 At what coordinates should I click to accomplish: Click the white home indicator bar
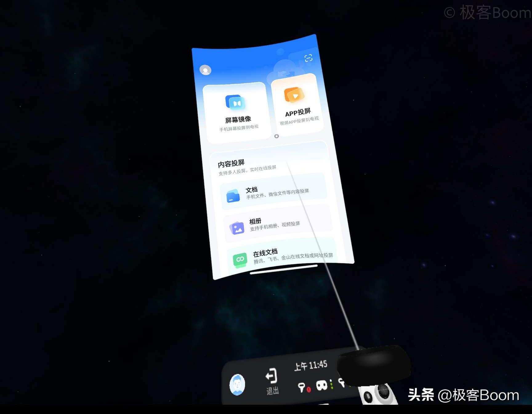(284, 269)
